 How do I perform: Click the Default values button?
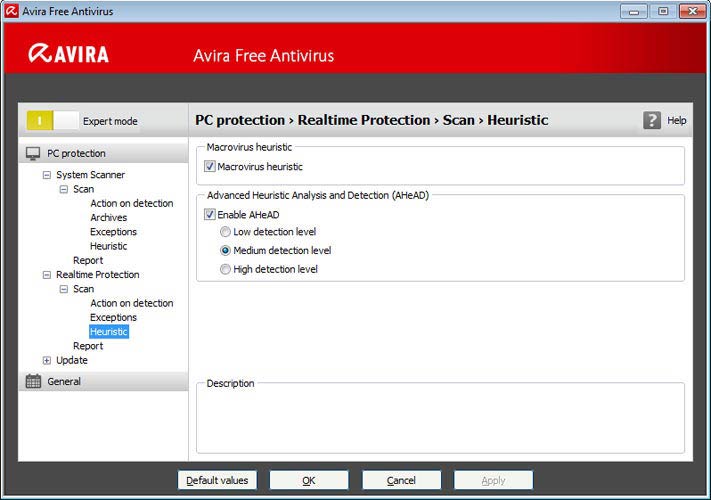(217, 480)
